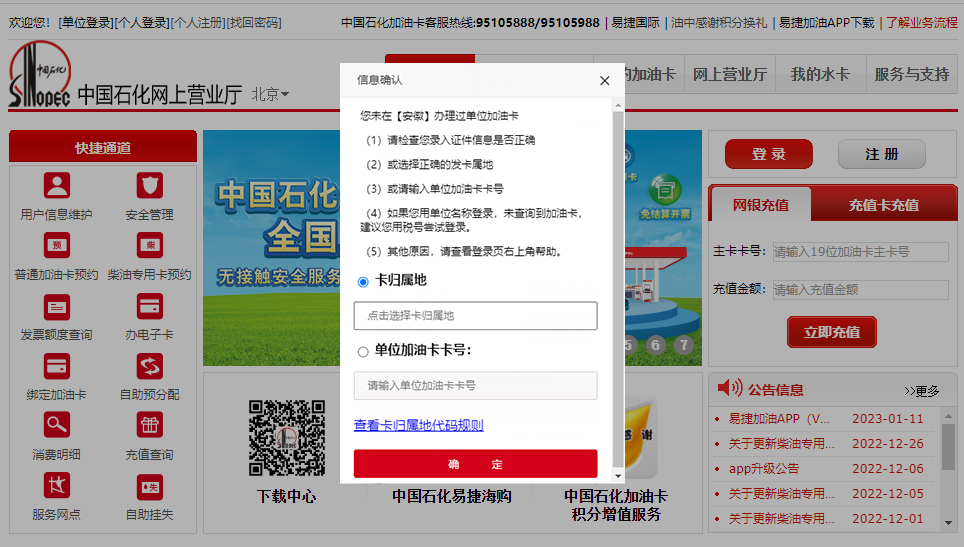
Task: Click dialog scrollbar up arrow
Action: 618,106
